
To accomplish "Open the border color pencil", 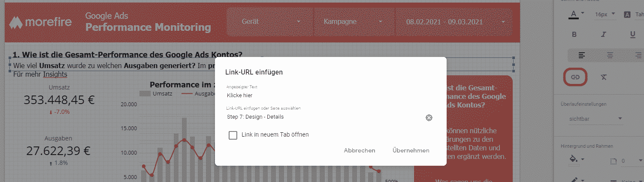I will click(574, 180).
